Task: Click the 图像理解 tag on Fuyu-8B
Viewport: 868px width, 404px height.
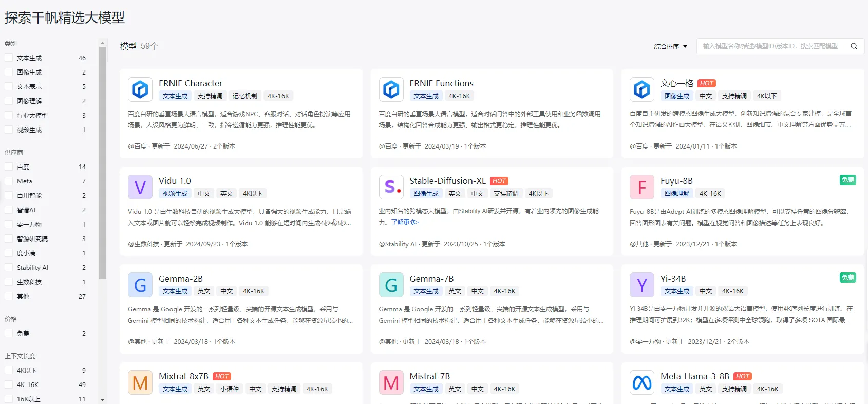Action: tap(677, 194)
